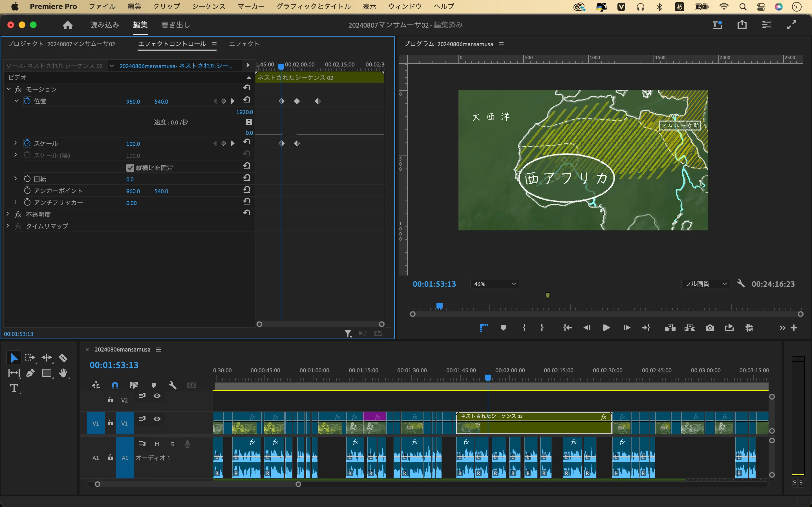Image resolution: width=812 pixels, height=507 pixels.
Task: Open the シーケンス menu
Action: click(209, 6)
